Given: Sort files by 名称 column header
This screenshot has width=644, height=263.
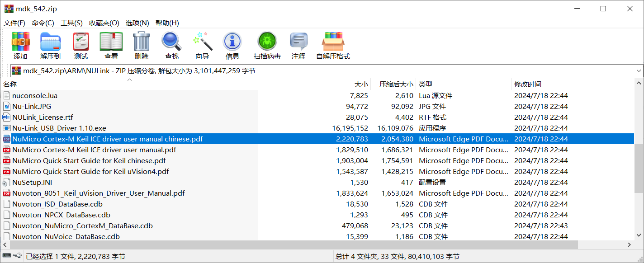Looking at the screenshot, I should (x=130, y=84).
